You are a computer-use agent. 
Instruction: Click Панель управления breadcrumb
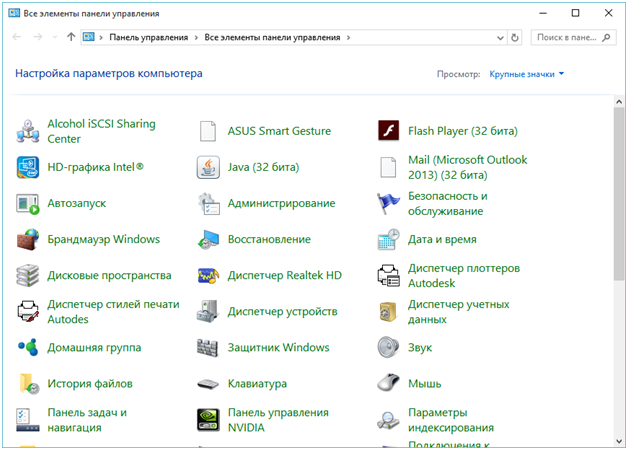[149, 38]
